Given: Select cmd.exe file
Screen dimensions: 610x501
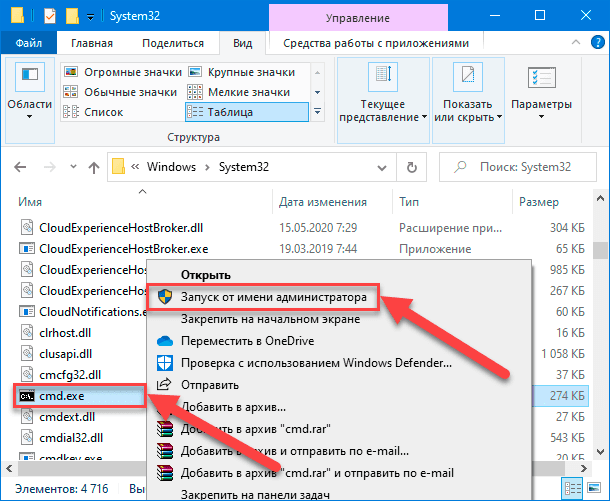Looking at the screenshot, I should pos(80,396).
